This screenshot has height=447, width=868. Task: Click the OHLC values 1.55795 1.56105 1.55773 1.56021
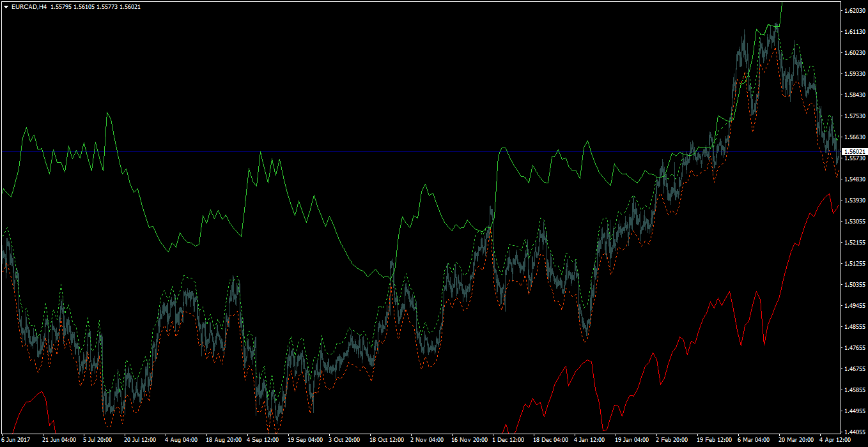pos(95,6)
